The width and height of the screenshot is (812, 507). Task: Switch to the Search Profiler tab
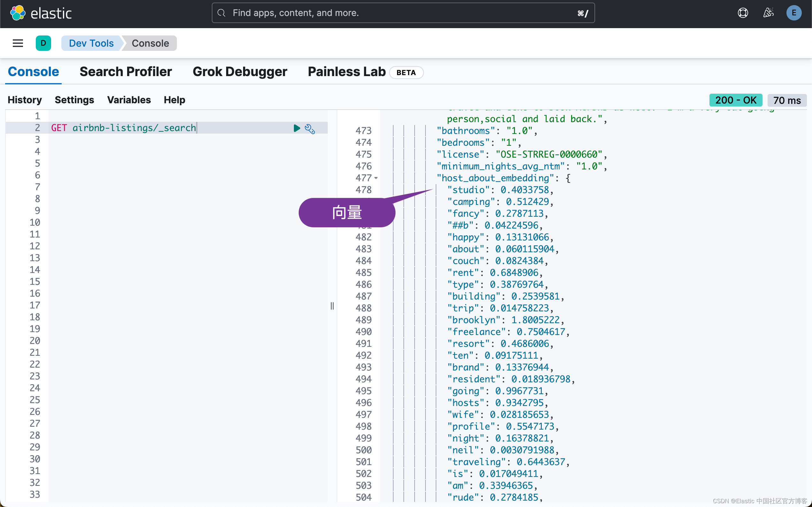pyautogui.click(x=126, y=72)
